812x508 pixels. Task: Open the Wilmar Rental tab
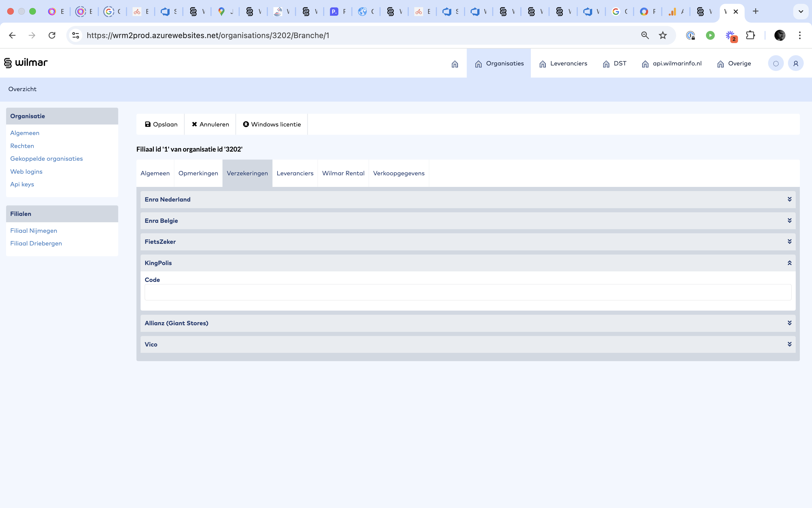pyautogui.click(x=343, y=173)
